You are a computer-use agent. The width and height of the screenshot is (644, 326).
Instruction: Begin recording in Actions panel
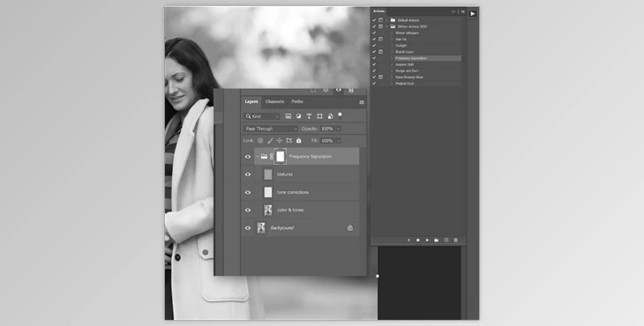point(418,241)
